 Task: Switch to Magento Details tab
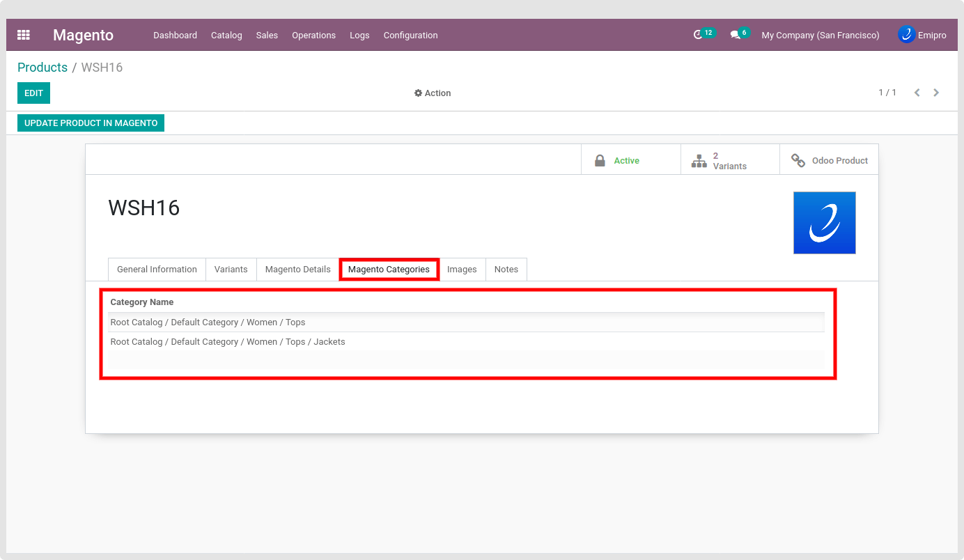click(297, 270)
